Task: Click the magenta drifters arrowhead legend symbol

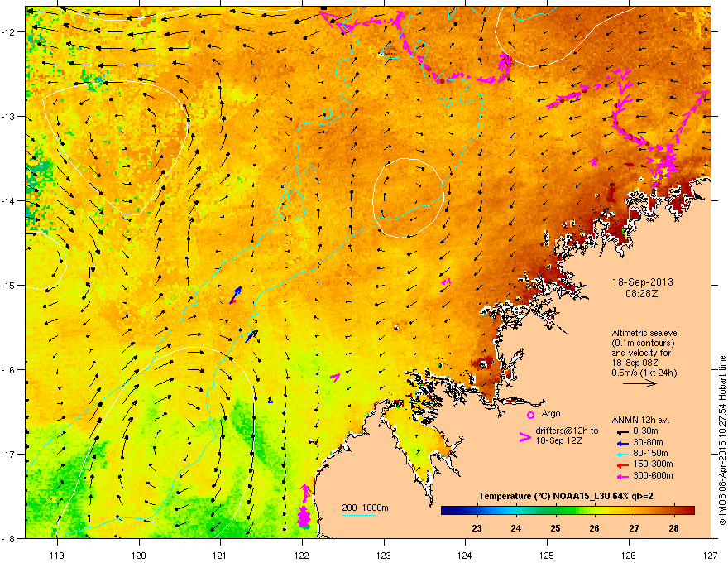Action: pyautogui.click(x=524, y=436)
